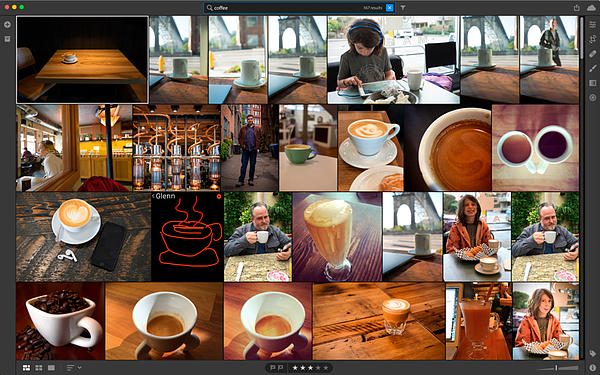Open the Edit sliders panel
Image resolution: width=600 pixels, height=375 pixels.
coord(592,24)
